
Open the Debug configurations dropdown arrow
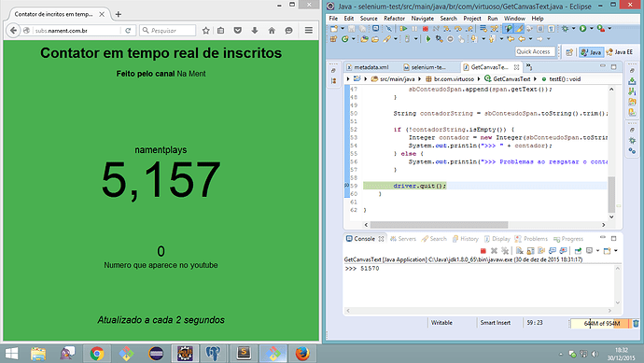(x=574, y=29)
